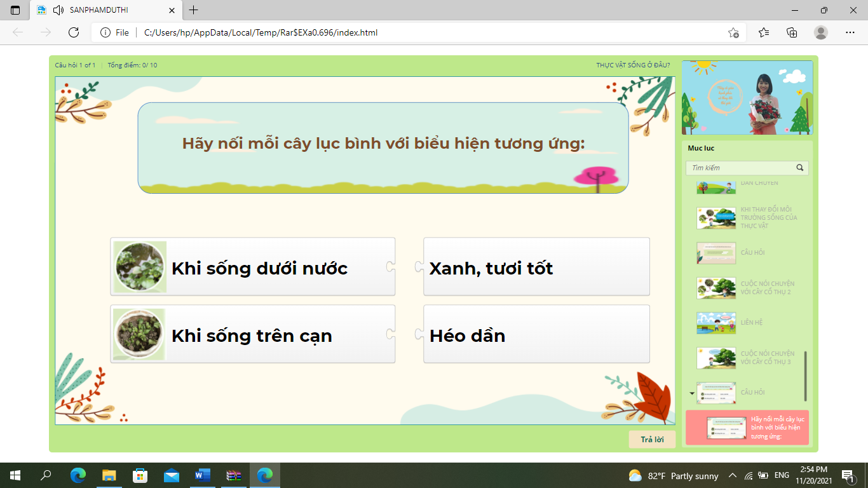Open the Favorites list icon

[763, 32]
